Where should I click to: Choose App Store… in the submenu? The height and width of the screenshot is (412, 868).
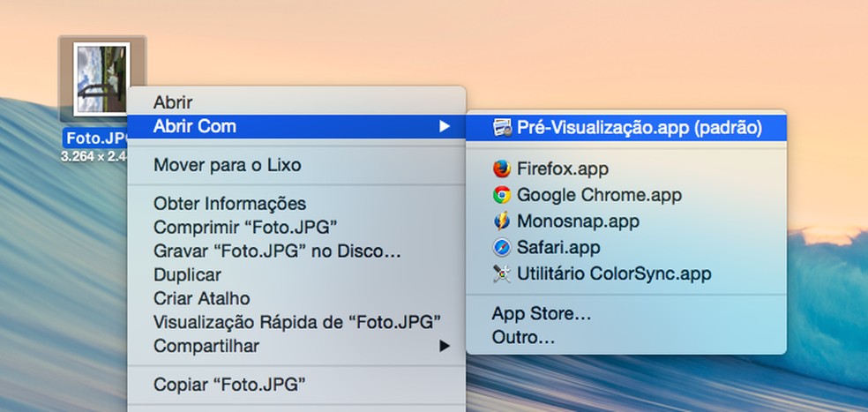[x=626, y=314]
